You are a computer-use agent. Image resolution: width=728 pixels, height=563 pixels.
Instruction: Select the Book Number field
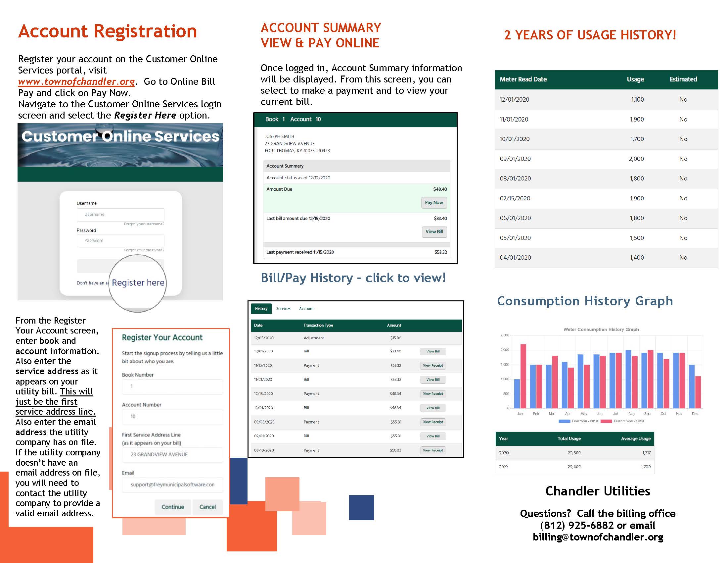coord(172,386)
